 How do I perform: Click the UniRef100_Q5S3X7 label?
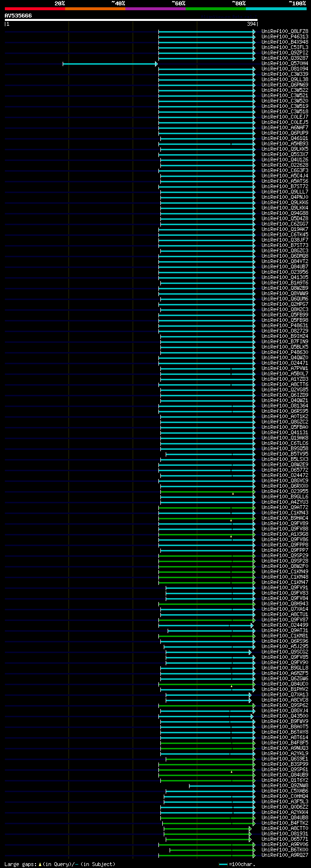coord(285,154)
